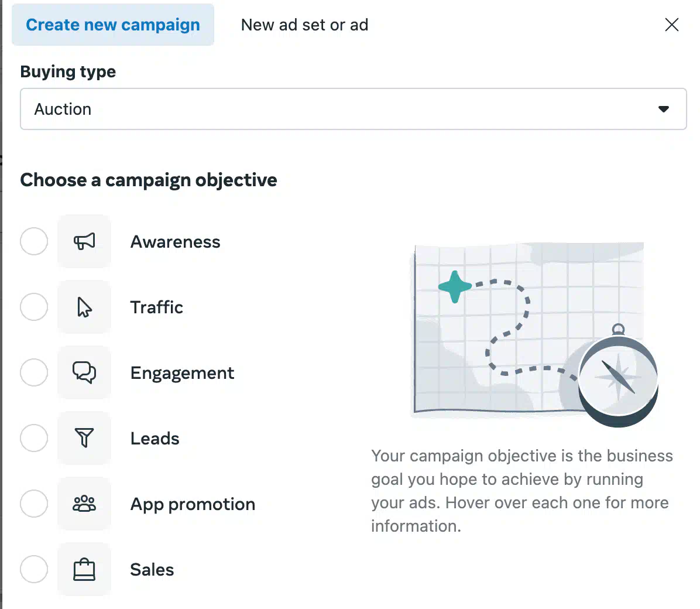700x609 pixels.
Task: Switch to New ad set or ad tab
Action: point(304,25)
